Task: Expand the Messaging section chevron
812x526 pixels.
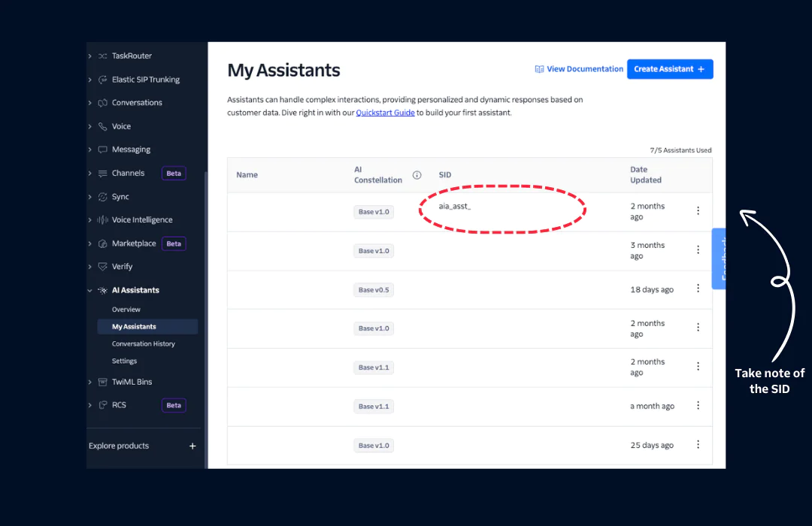Action: coord(90,150)
